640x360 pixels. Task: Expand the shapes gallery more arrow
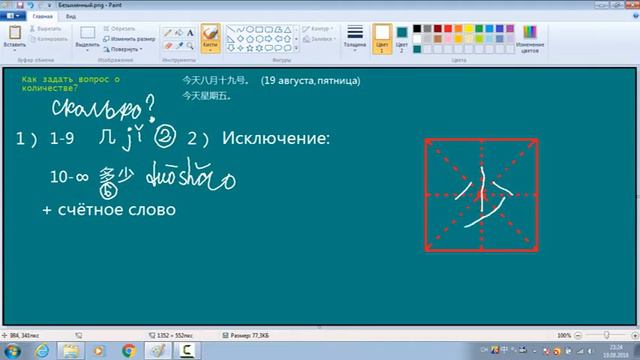(x=297, y=48)
